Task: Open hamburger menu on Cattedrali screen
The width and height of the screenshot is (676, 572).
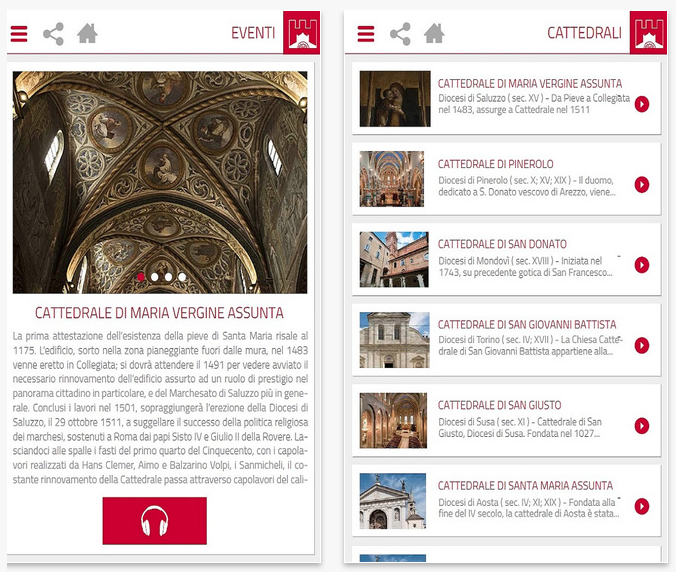Action: (366, 34)
